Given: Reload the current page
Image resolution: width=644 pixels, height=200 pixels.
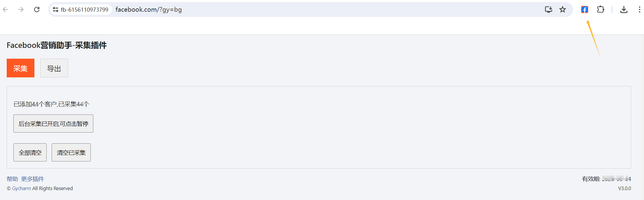Looking at the screenshot, I should (37, 10).
